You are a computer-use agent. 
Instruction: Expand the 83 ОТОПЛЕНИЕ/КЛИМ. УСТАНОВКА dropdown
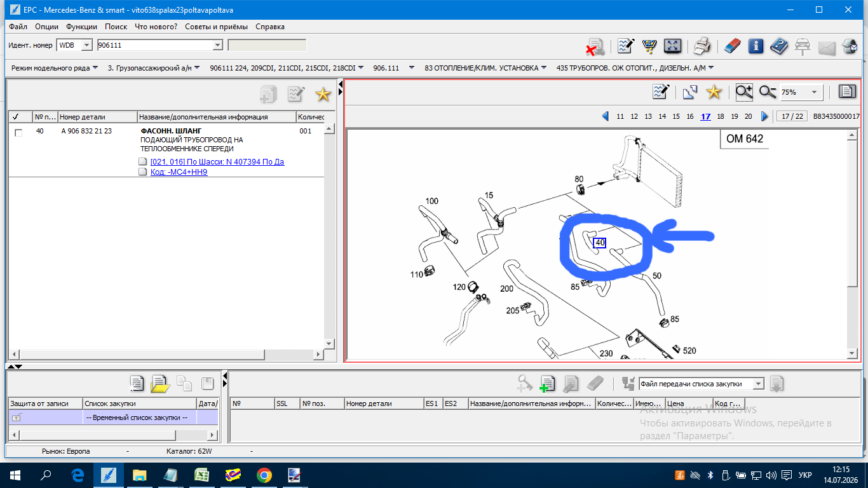coord(545,68)
